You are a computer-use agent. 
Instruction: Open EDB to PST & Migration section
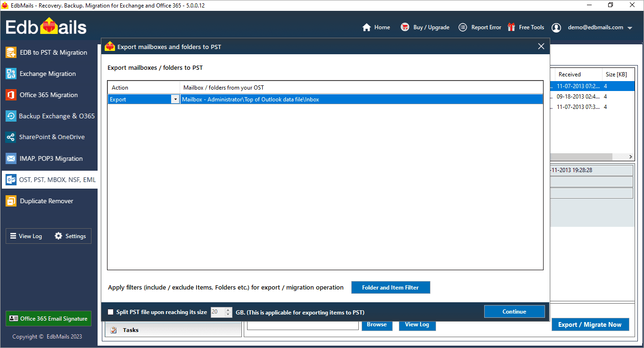[x=50, y=52]
